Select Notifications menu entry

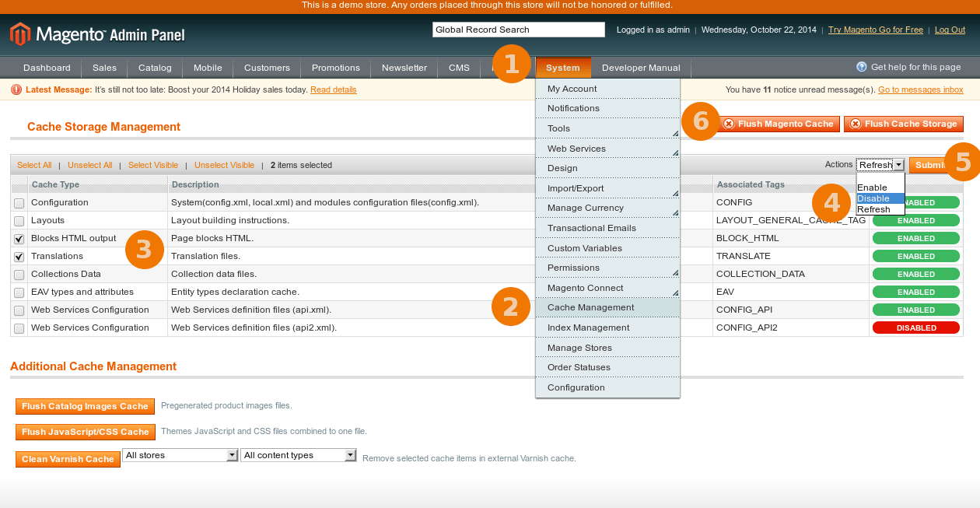[x=607, y=108]
